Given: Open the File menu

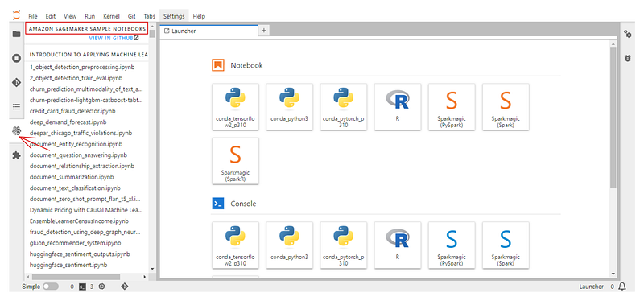Looking at the screenshot, I should click(x=33, y=16).
